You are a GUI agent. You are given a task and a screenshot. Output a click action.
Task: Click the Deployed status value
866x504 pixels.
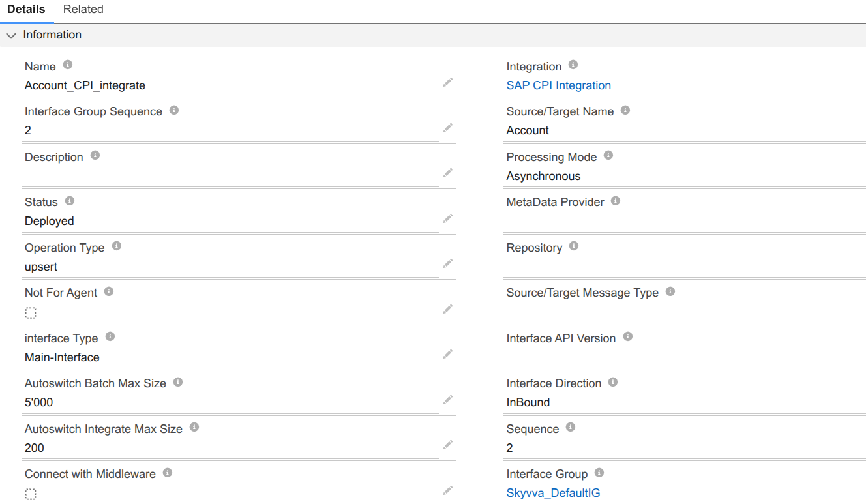(50, 221)
